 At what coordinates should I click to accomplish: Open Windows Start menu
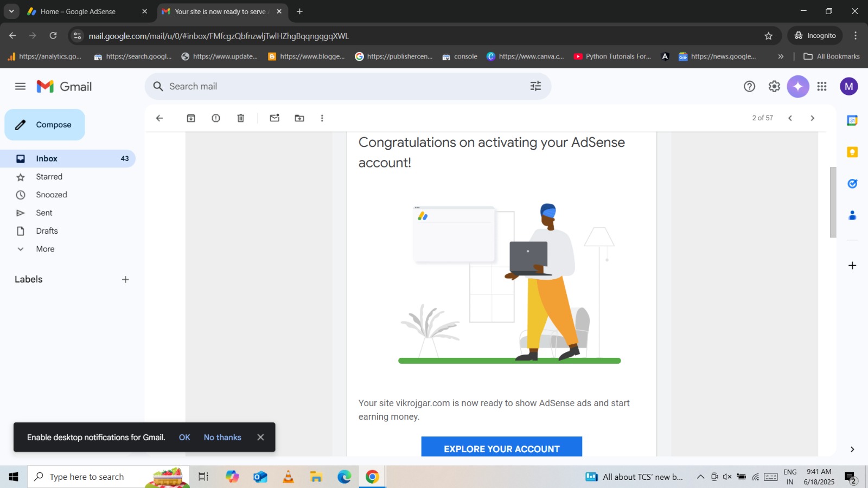[x=14, y=477]
